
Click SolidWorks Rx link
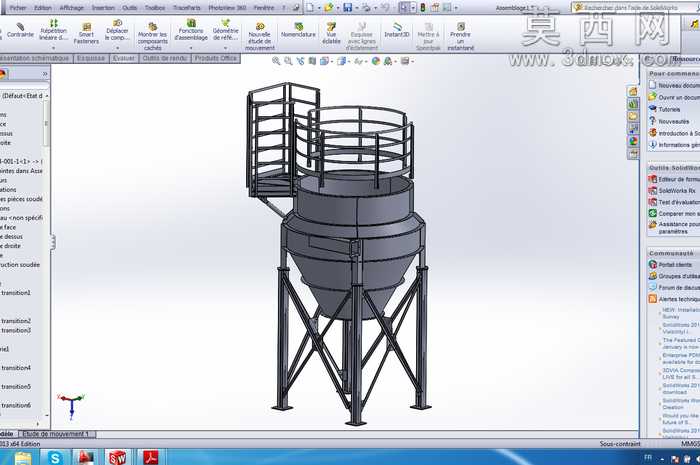coord(672,191)
